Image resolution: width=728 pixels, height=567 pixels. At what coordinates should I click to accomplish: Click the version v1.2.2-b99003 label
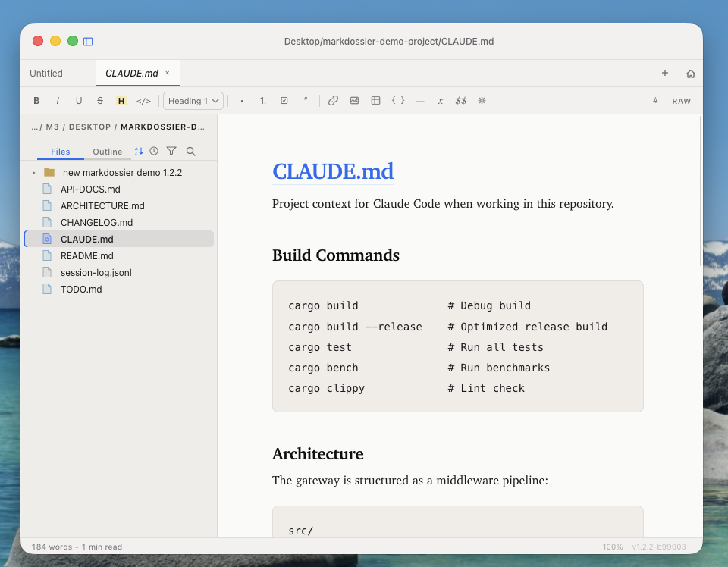tap(659, 547)
